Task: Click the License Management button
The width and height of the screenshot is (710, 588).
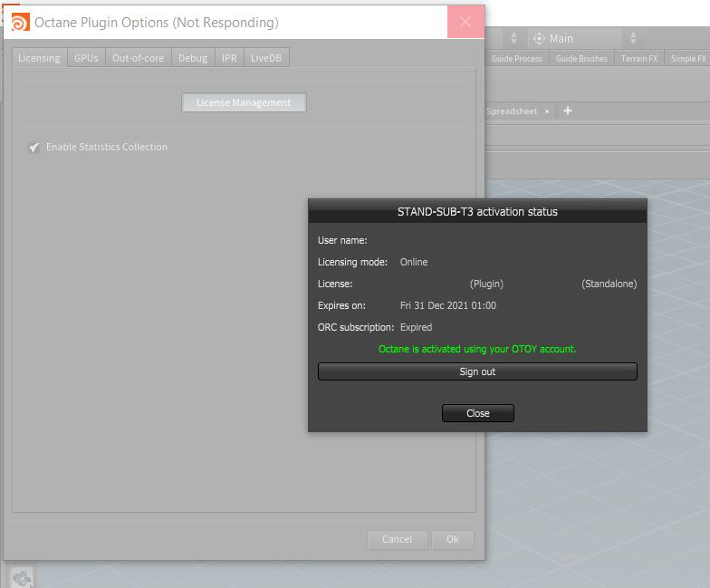Action: [244, 102]
